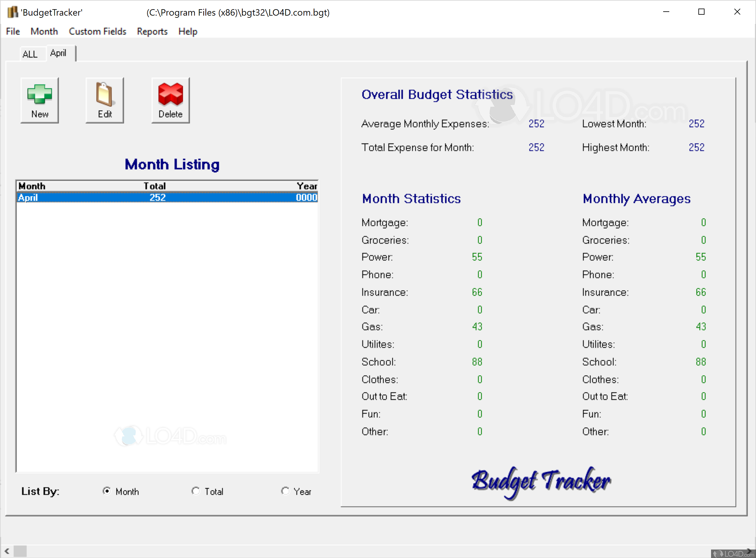Open the Custom Fields menu
Image resolution: width=756 pixels, height=558 pixels.
click(97, 32)
